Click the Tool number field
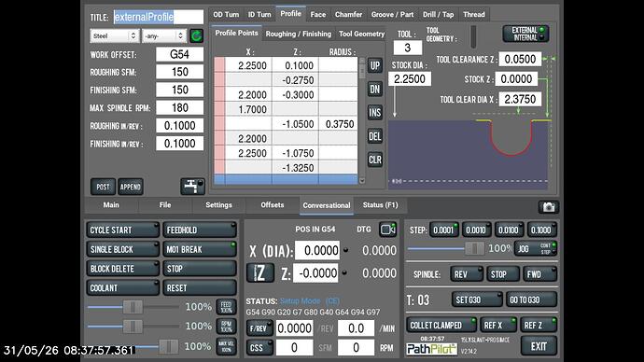This screenshot has height=362, width=644. 408,48
